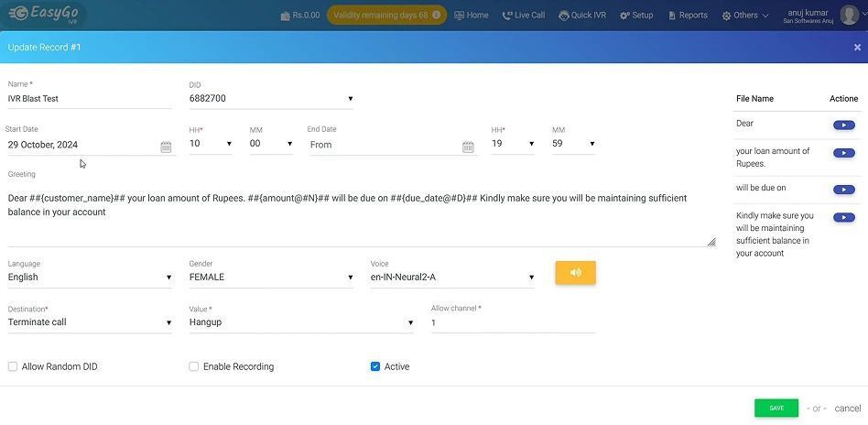Click the EasyGo logo

click(x=43, y=15)
